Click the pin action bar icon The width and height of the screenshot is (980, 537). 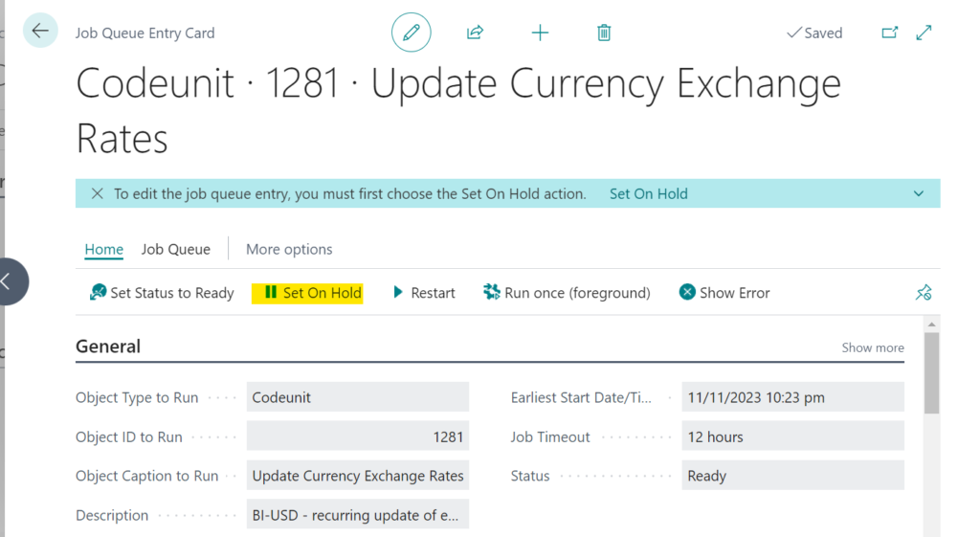923,293
